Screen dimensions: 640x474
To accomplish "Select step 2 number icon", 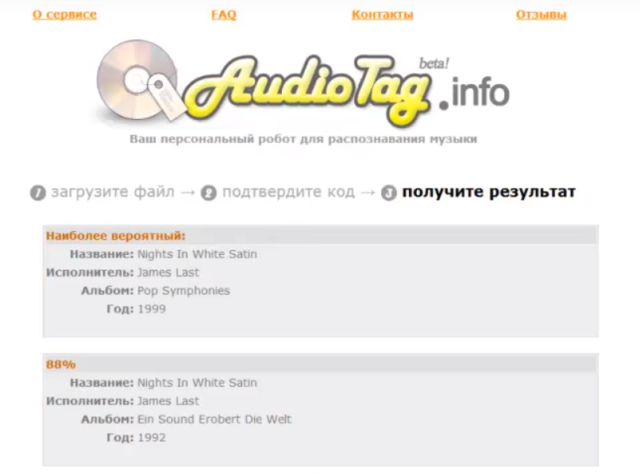I will (209, 193).
